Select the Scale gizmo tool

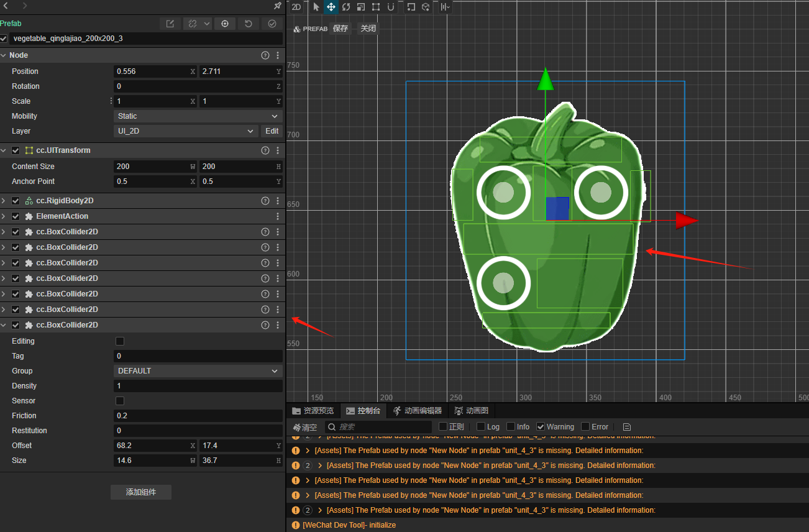pos(361,7)
